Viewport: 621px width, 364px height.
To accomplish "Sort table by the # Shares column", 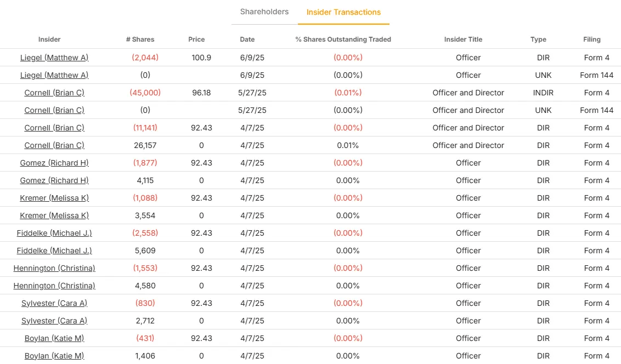I will coord(140,39).
